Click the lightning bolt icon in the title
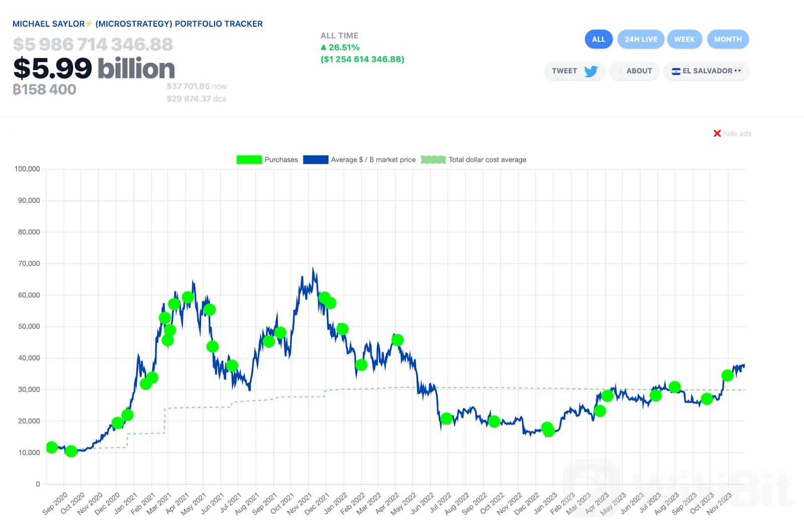The image size is (804, 532). [89, 24]
